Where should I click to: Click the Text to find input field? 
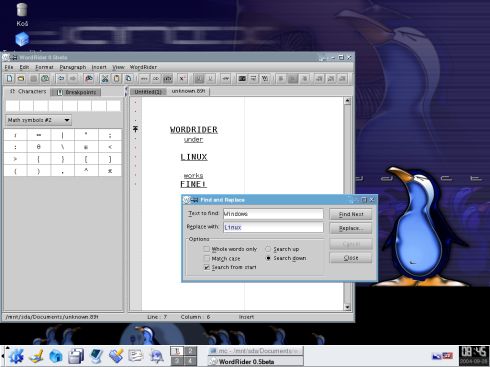[x=273, y=214]
